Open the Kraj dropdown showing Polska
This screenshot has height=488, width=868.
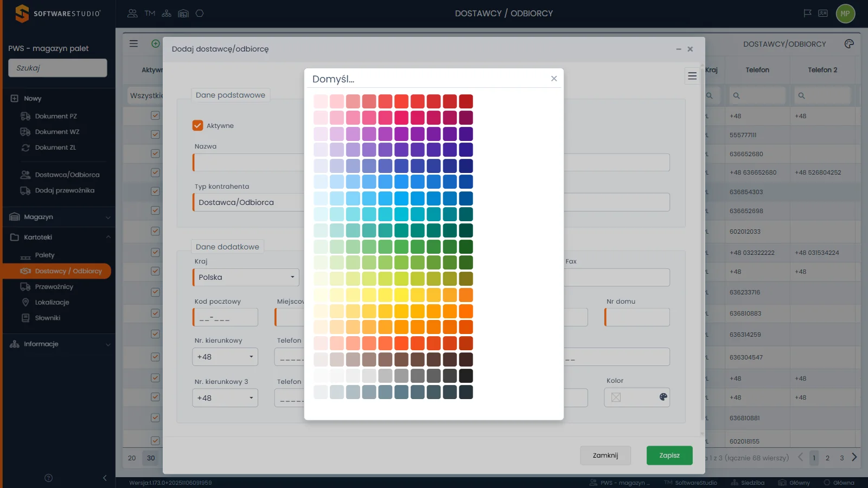click(x=246, y=277)
